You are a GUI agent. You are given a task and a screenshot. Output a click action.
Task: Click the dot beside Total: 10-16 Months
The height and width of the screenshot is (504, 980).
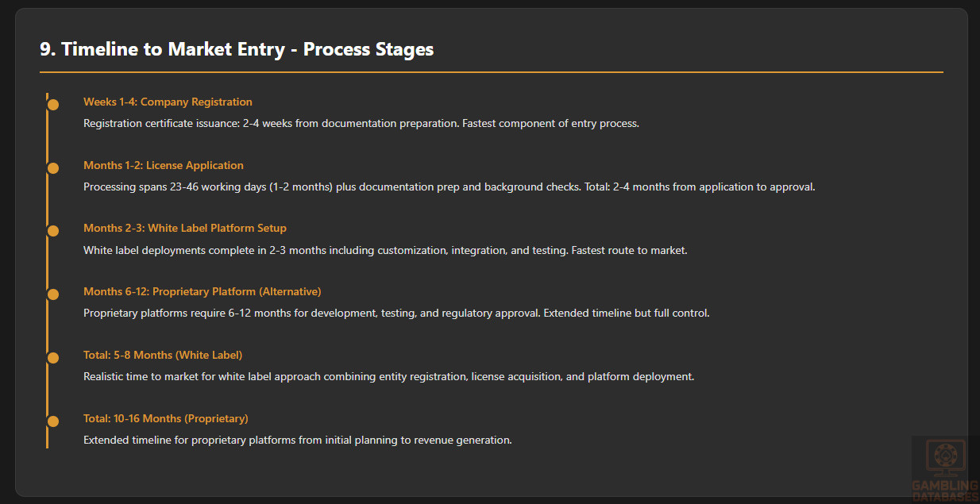pyautogui.click(x=53, y=421)
